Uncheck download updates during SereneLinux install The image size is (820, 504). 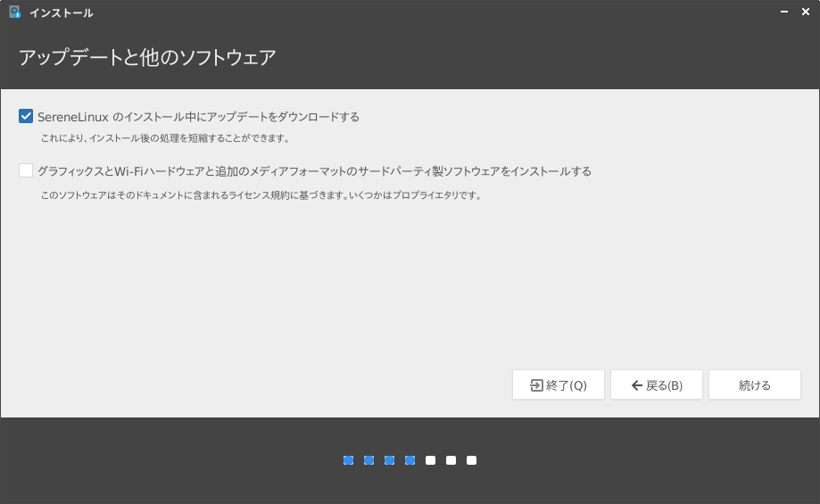[26, 116]
